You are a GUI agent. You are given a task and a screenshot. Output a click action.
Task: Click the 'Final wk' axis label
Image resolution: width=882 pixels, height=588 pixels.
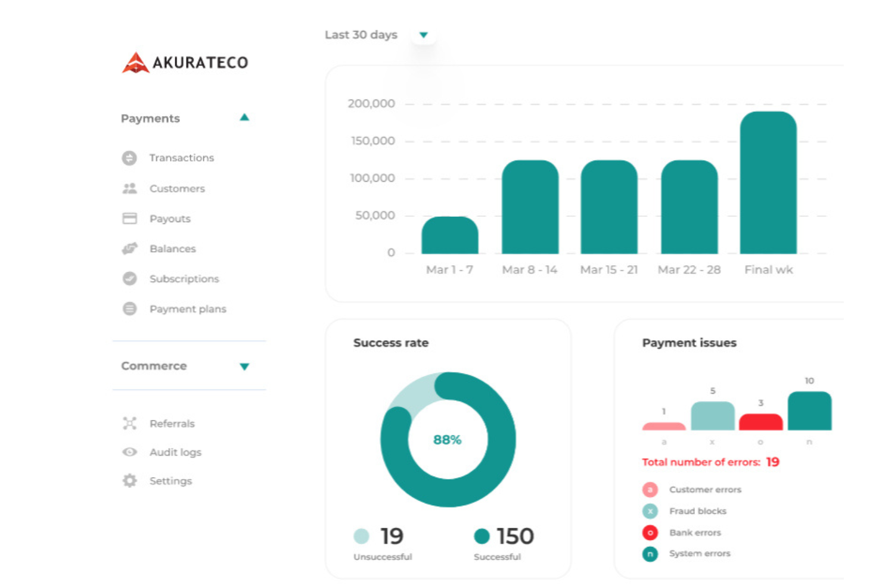(769, 270)
